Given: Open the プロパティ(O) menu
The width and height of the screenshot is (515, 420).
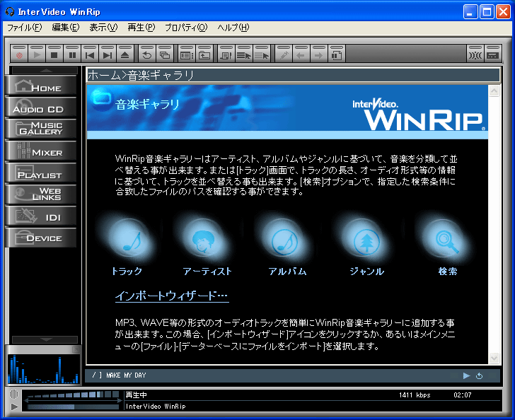Looking at the screenshot, I should [186, 28].
